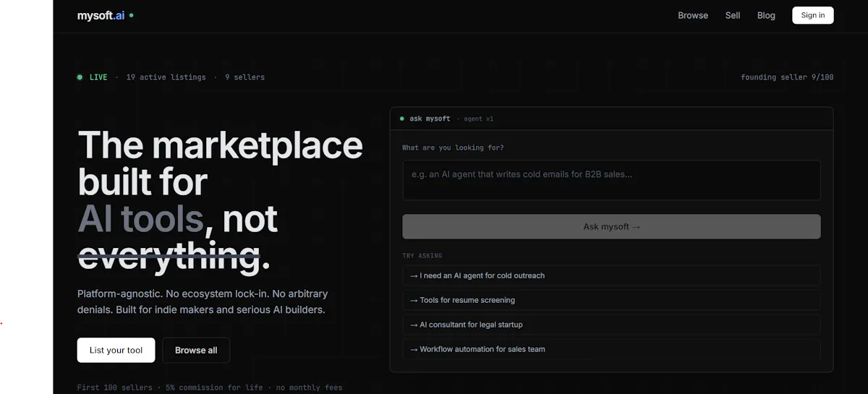Click the green dot beside the mysoft.ai logo
The image size is (868, 394).
[131, 15]
